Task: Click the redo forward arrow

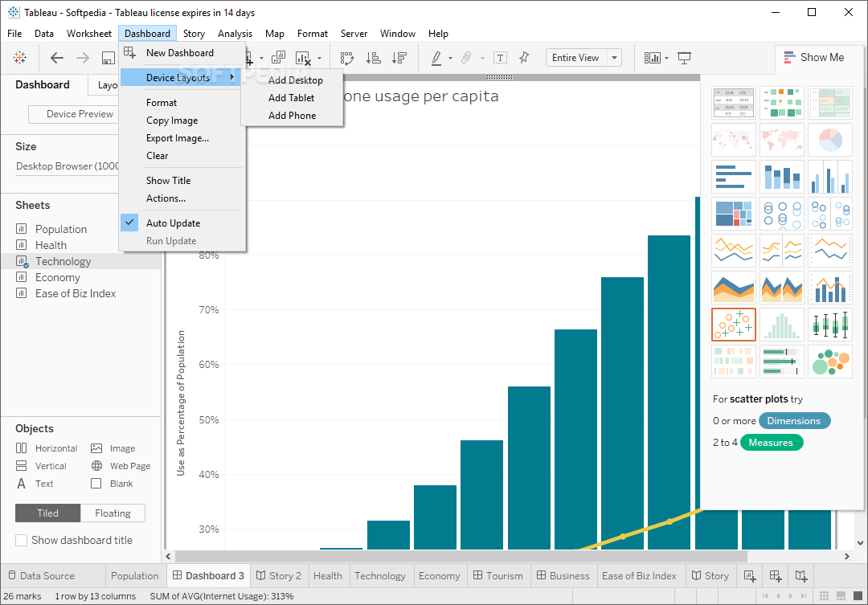Action: tap(83, 58)
